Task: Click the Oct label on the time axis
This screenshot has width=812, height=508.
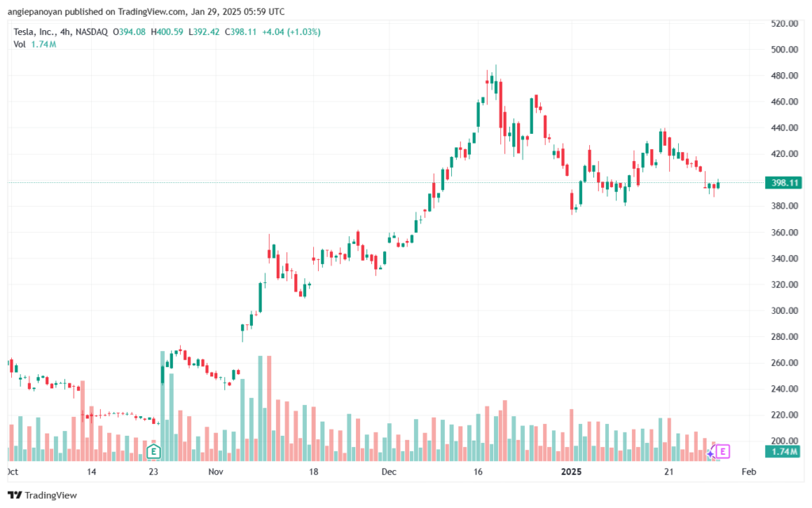Action: coord(12,472)
